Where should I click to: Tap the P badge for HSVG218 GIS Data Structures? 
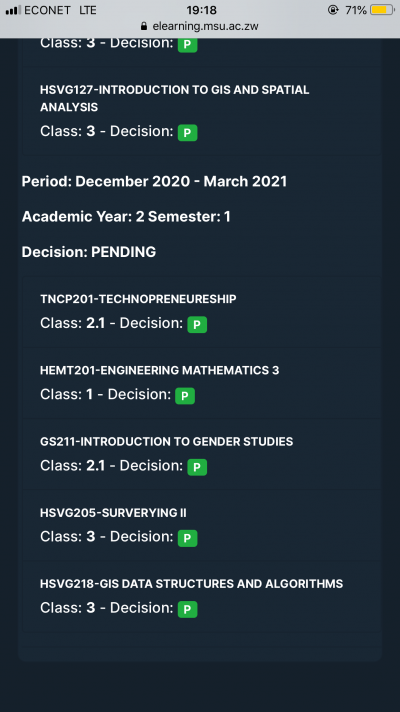[x=188, y=609]
